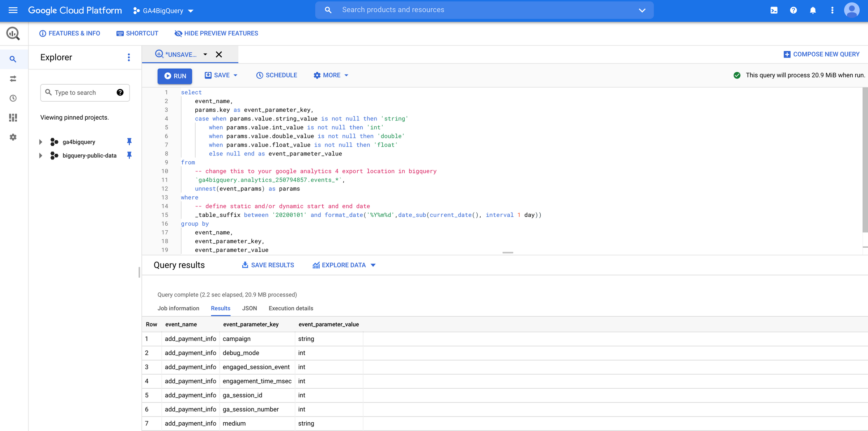This screenshot has width=868, height=431.
Task: Open the Execution details tab
Action: 291,308
